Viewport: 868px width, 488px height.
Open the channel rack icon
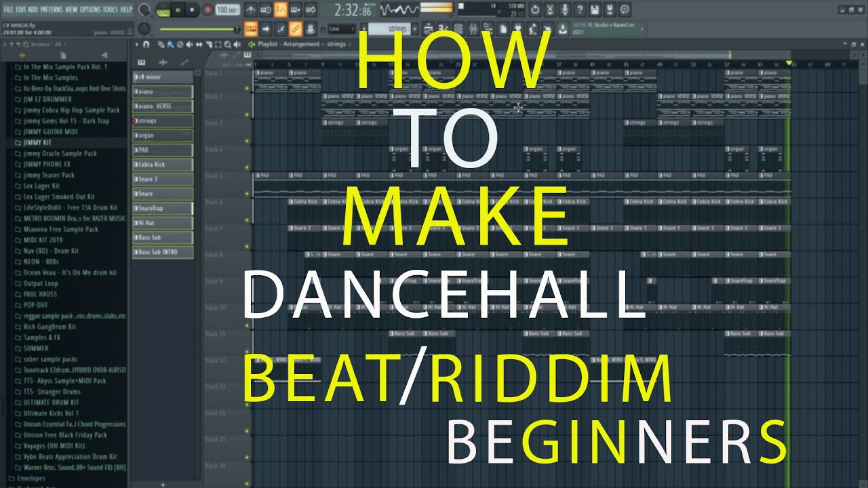click(x=458, y=29)
